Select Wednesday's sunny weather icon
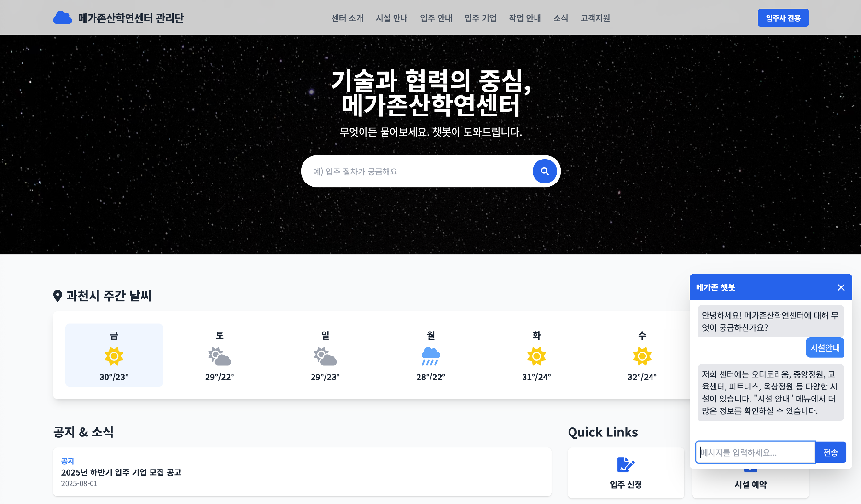861x504 pixels. (642, 356)
